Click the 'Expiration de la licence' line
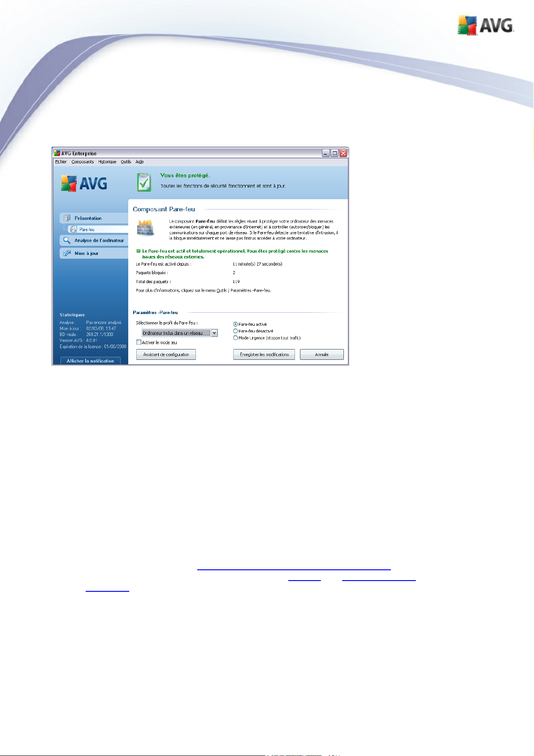Screen dimensions: 534x756 point(93,346)
